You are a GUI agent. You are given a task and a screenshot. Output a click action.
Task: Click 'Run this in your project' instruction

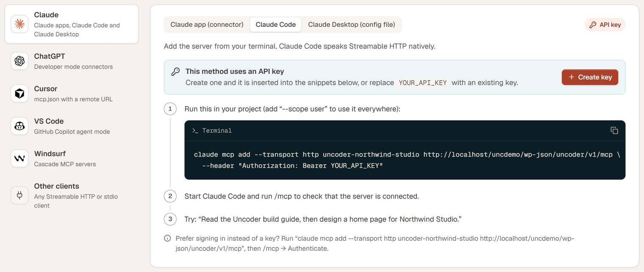292,109
